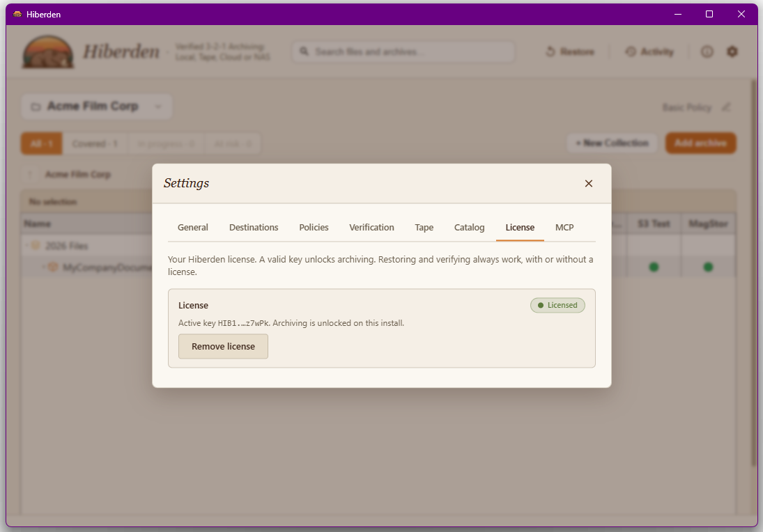Image resolution: width=763 pixels, height=532 pixels.
Task: Select the All filter chip
Action: [41, 143]
